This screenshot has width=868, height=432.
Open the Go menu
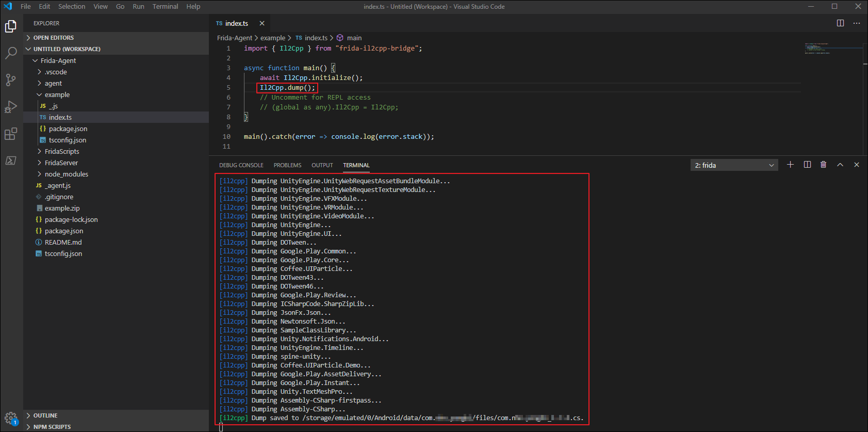tap(120, 6)
